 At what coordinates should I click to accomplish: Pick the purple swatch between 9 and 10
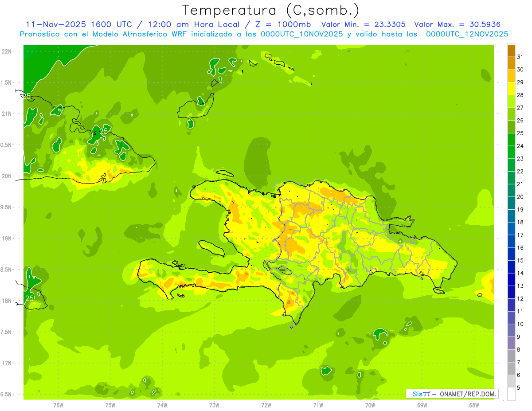pos(511,330)
